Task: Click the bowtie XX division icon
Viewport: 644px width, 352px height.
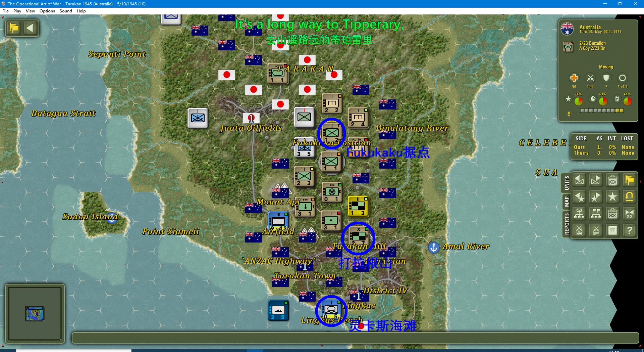Action: tap(629, 214)
